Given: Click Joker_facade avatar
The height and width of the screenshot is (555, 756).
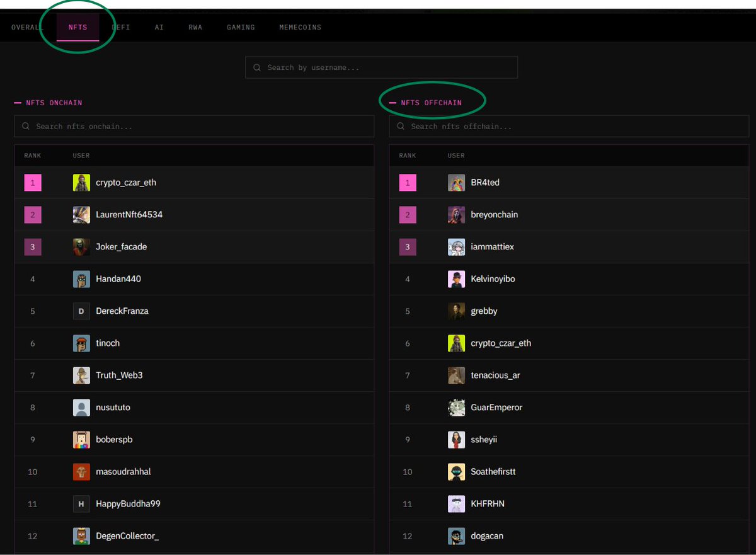Looking at the screenshot, I should (x=81, y=247).
